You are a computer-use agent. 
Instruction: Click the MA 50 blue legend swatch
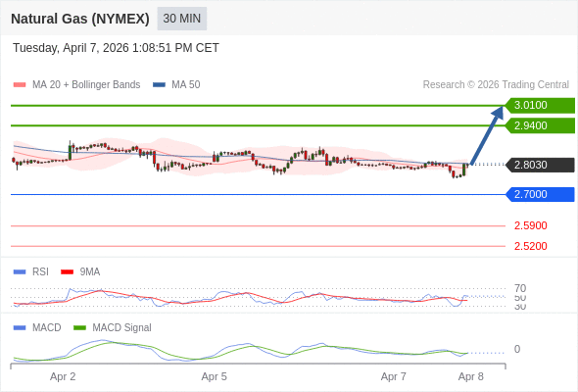pyautogui.click(x=159, y=85)
